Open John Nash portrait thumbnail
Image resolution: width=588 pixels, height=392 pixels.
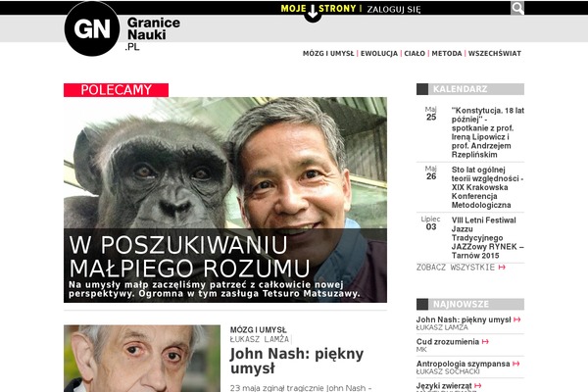pyautogui.click(x=142, y=359)
